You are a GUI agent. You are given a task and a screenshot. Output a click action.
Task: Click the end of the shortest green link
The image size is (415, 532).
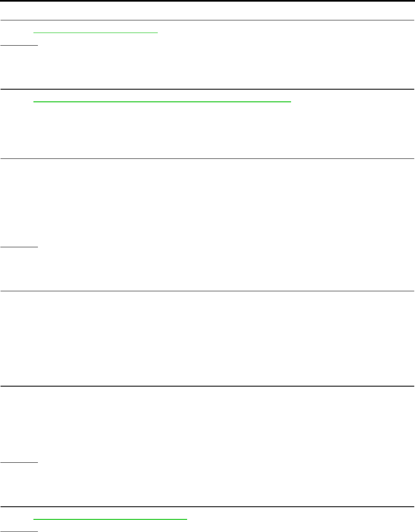[156, 33]
